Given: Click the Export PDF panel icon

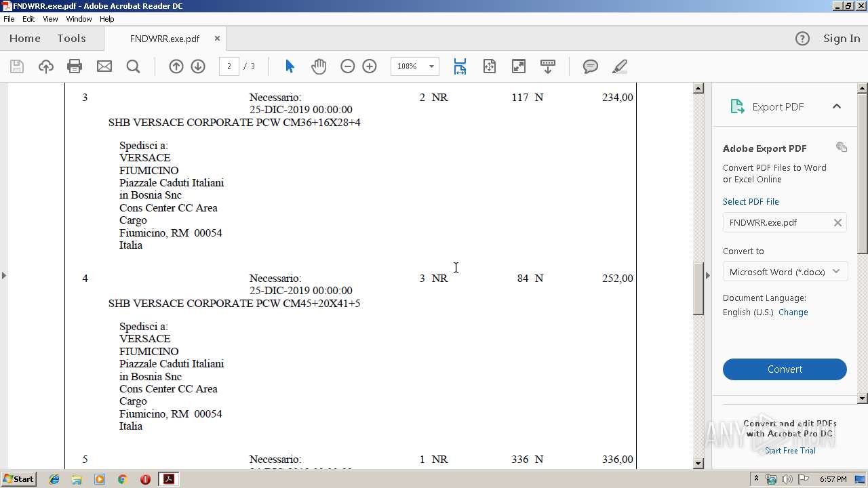Looking at the screenshot, I should pyautogui.click(x=737, y=106).
